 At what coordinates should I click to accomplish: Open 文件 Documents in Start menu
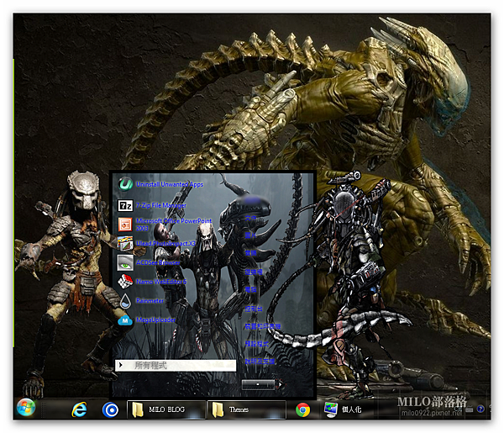coord(250,218)
